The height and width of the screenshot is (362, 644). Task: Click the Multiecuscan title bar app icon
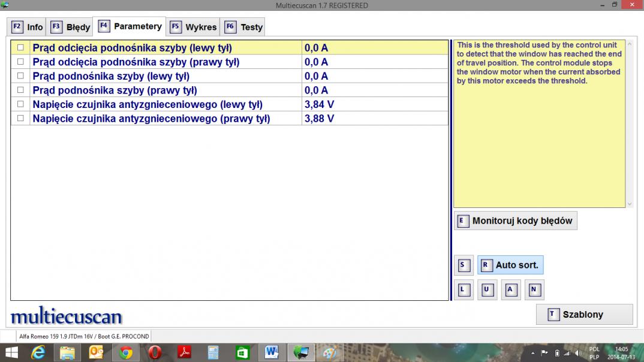pos(5,5)
